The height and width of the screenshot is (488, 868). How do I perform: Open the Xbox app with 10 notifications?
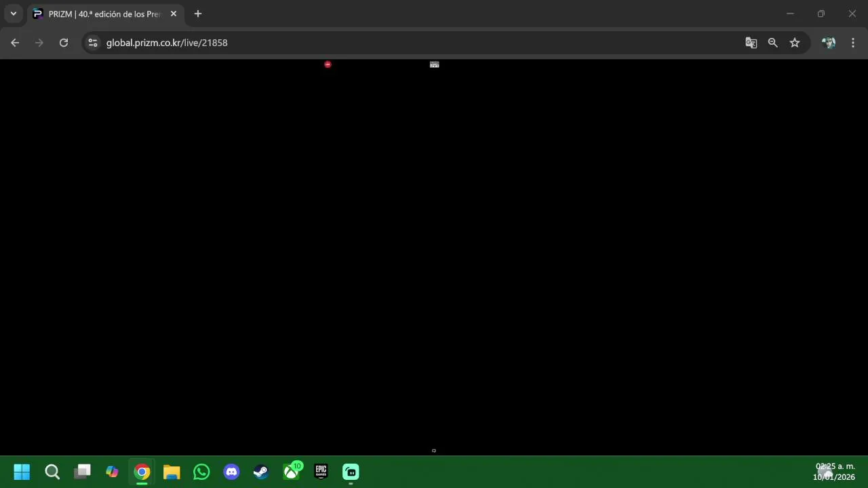292,471
